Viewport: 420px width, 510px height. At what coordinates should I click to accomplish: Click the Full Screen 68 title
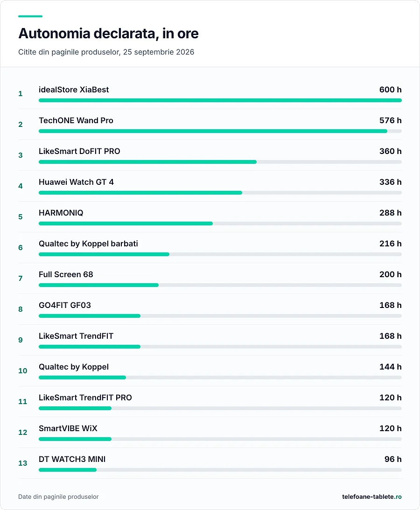pos(66,274)
